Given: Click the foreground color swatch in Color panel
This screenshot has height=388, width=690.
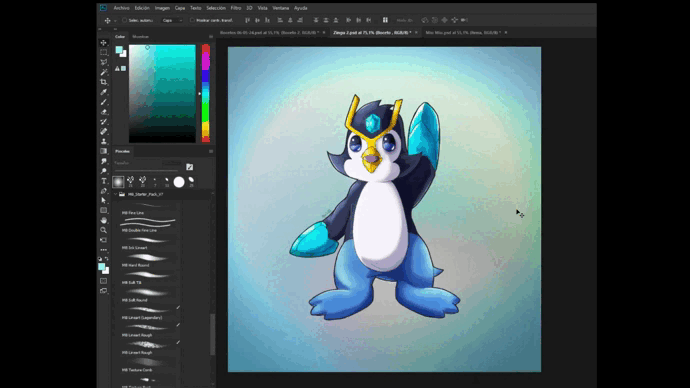Looking at the screenshot, I should [x=119, y=50].
